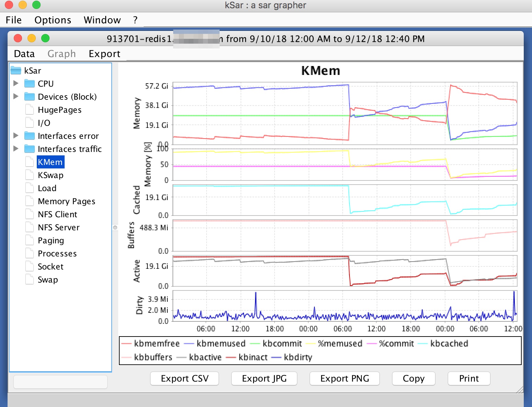Image resolution: width=532 pixels, height=407 pixels.
Task: Click the Memory Pages document icon
Action: 30,201
